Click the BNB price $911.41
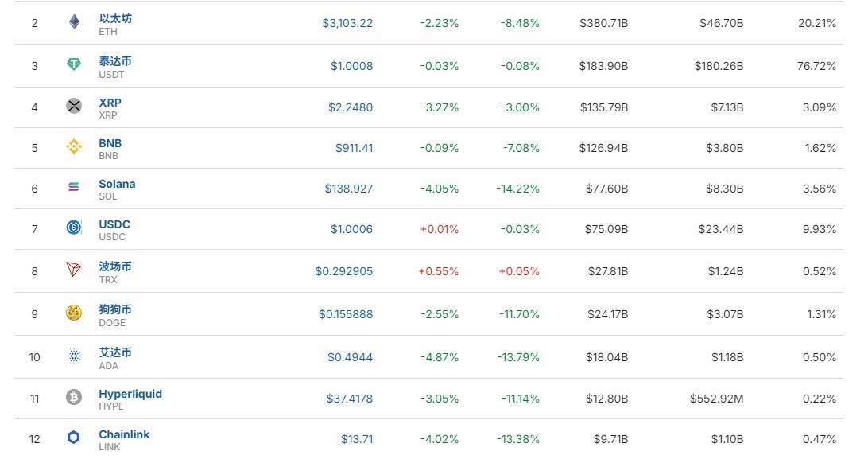The width and height of the screenshot is (868, 459). point(354,148)
